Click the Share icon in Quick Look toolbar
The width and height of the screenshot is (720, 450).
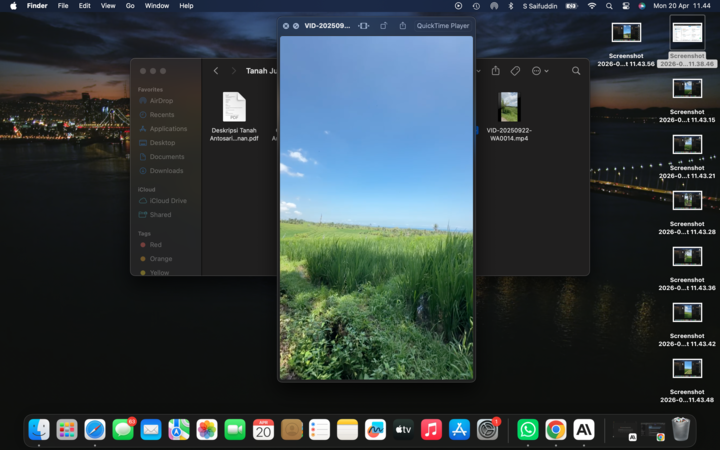point(402,26)
